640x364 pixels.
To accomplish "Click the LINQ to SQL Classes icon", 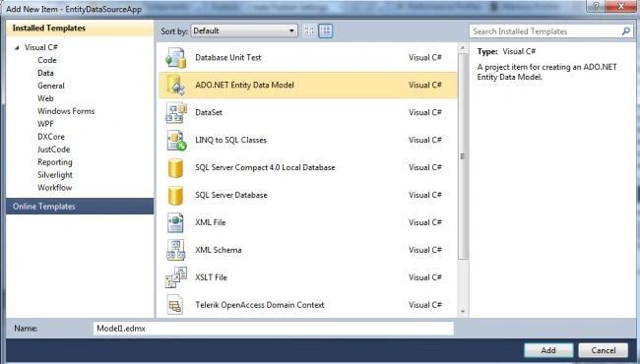I will [176, 141].
